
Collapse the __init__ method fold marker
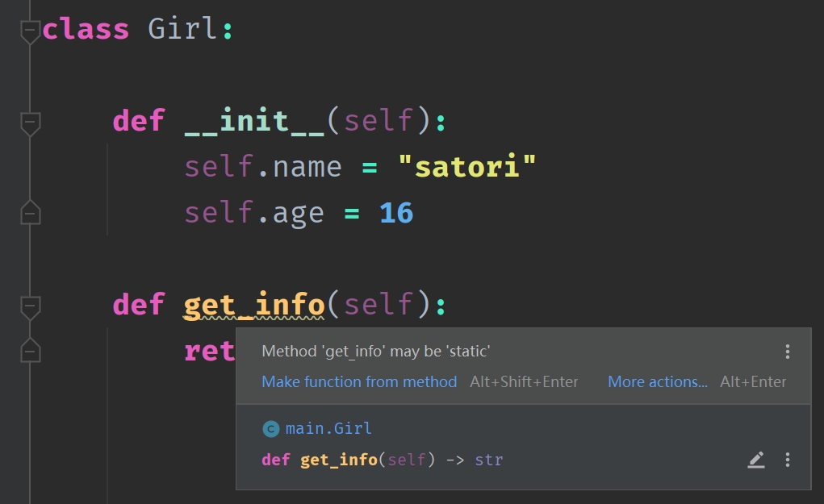pos(30,123)
